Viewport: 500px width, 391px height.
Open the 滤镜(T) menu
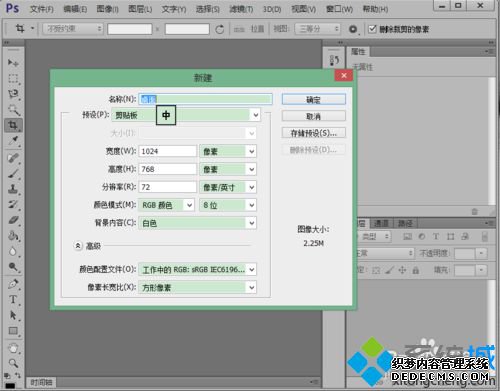point(241,9)
